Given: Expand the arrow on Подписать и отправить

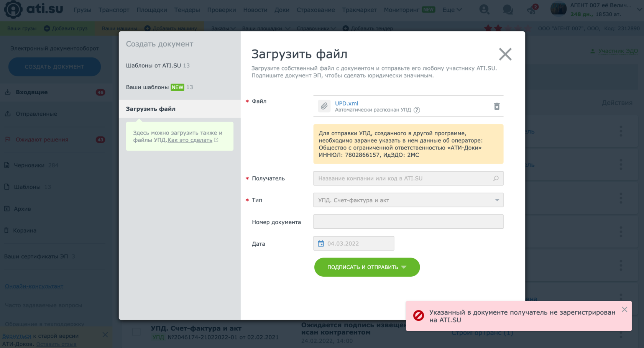Looking at the screenshot, I should coord(404,267).
